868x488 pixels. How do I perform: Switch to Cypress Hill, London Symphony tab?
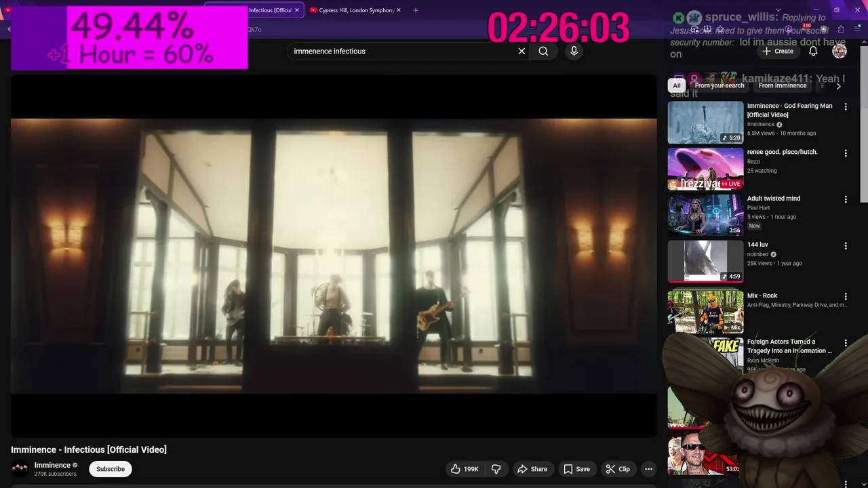click(355, 10)
